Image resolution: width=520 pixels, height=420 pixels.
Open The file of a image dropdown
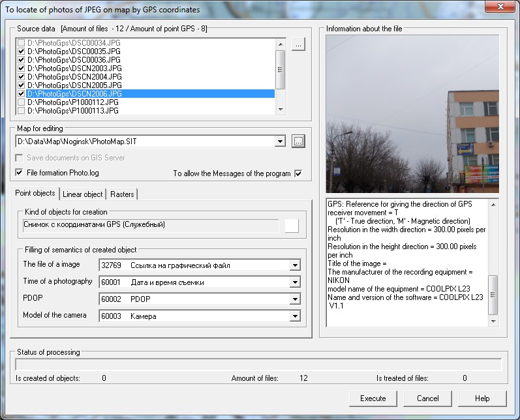[x=295, y=265]
